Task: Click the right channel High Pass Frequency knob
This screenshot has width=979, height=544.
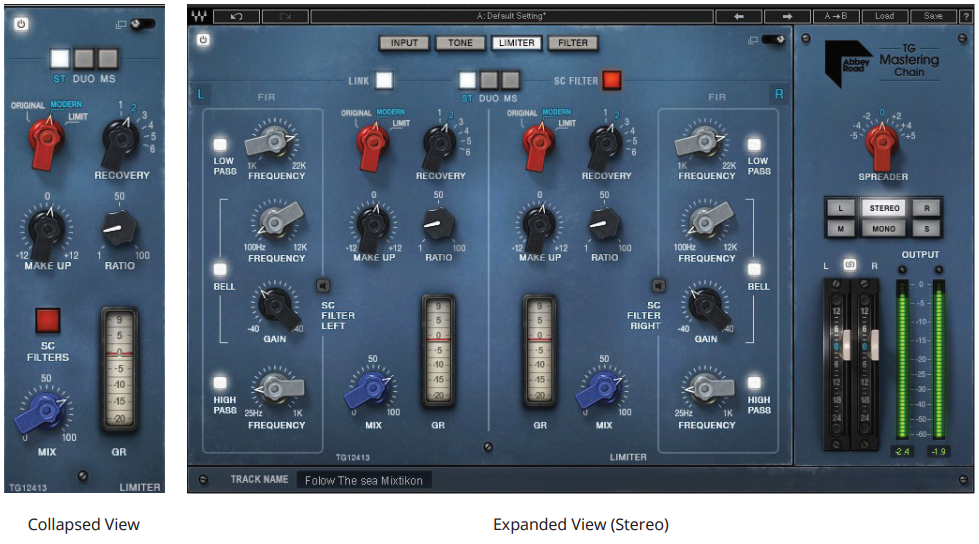Action: click(706, 388)
